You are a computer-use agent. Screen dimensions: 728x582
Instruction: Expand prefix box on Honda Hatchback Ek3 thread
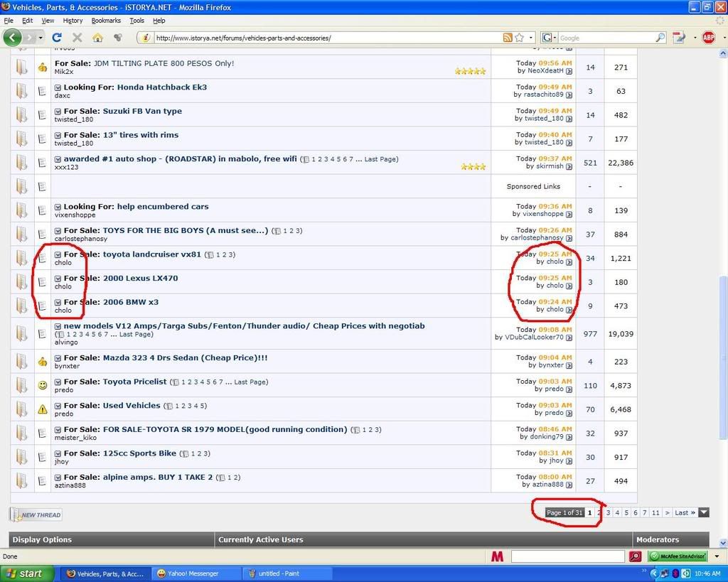point(58,87)
